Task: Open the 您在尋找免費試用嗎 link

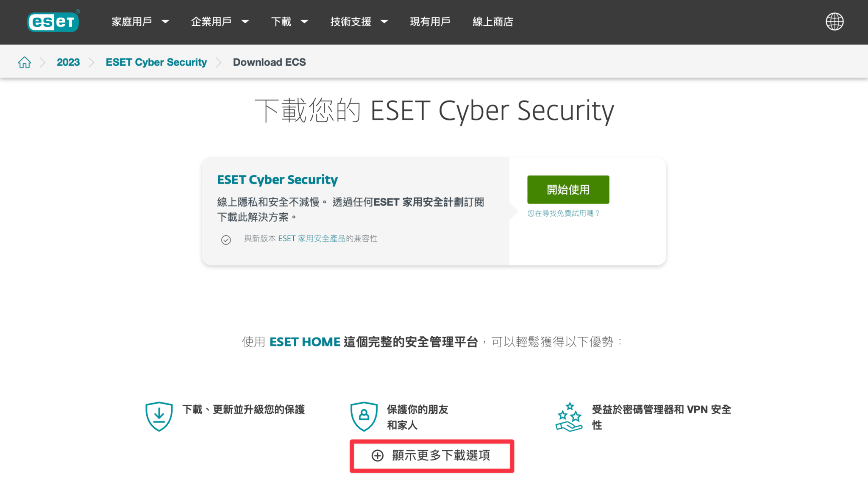Action: click(563, 213)
